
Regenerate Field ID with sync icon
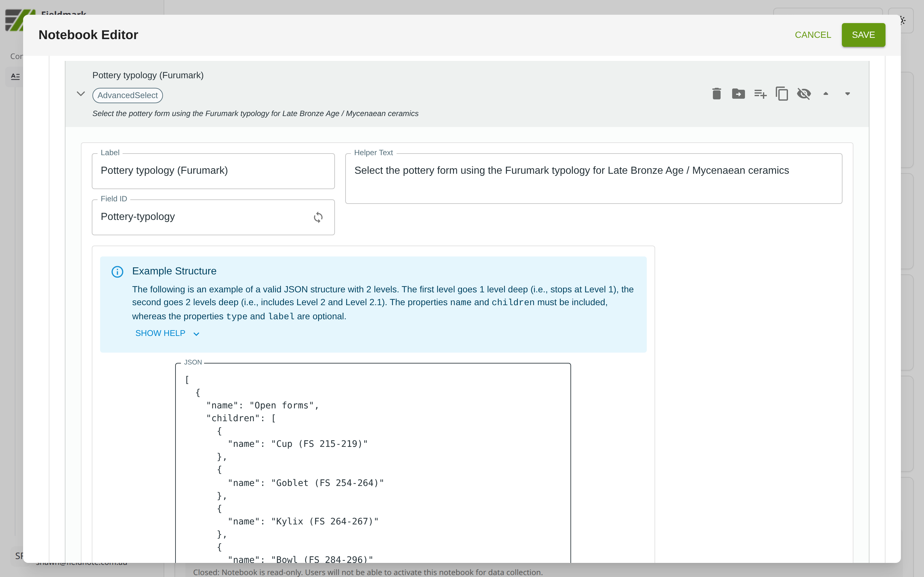pos(318,217)
